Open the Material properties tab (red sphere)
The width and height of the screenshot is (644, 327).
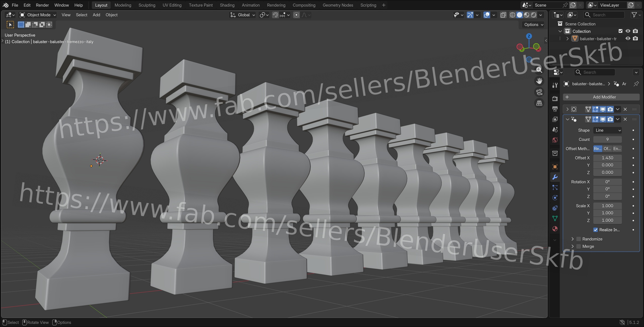click(x=555, y=229)
